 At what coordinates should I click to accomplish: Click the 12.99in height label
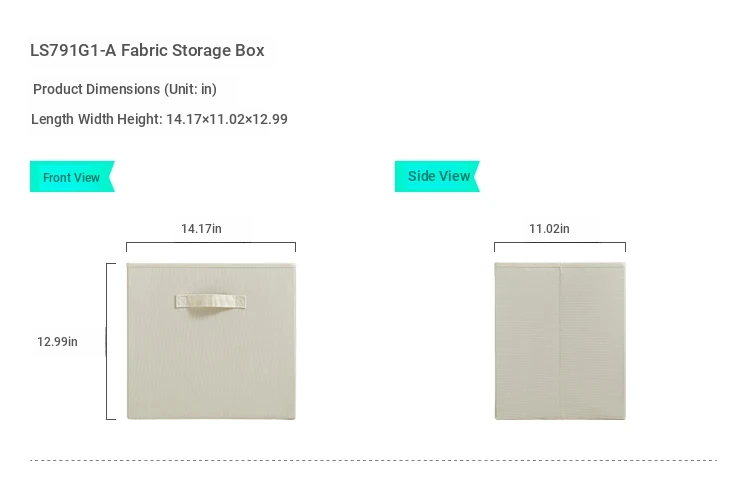pos(57,341)
